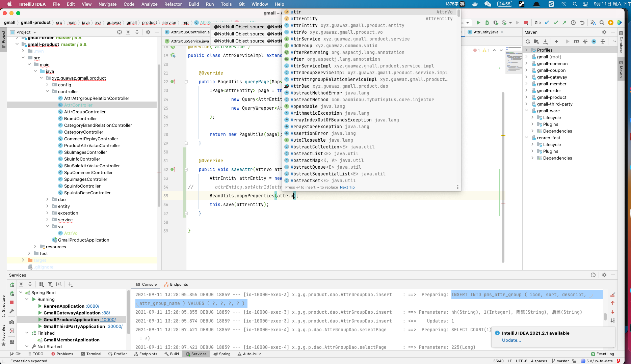The image size is (631, 364).
Task: Take thread dump camera icon in Services
Action: point(12,322)
